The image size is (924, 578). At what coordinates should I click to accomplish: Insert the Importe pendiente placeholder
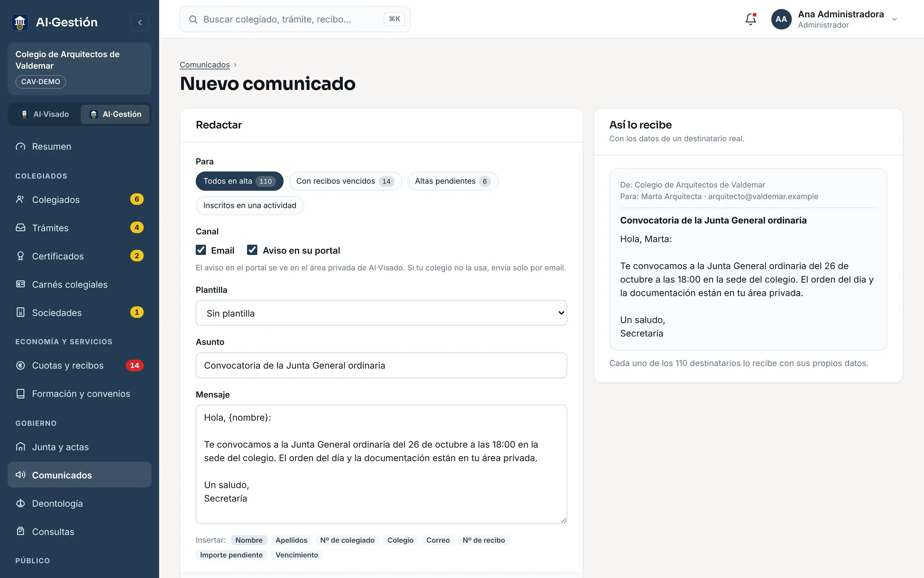pyautogui.click(x=231, y=555)
